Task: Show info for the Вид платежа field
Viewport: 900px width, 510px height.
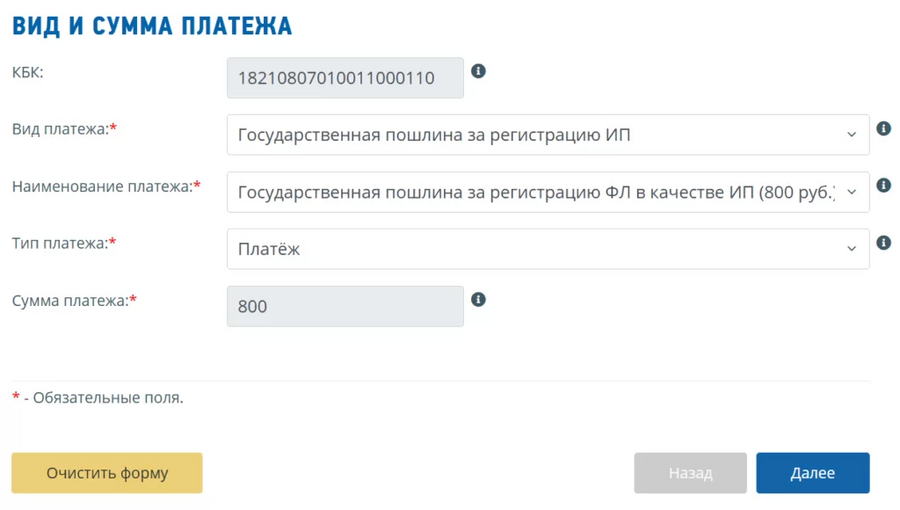Action: click(x=883, y=129)
